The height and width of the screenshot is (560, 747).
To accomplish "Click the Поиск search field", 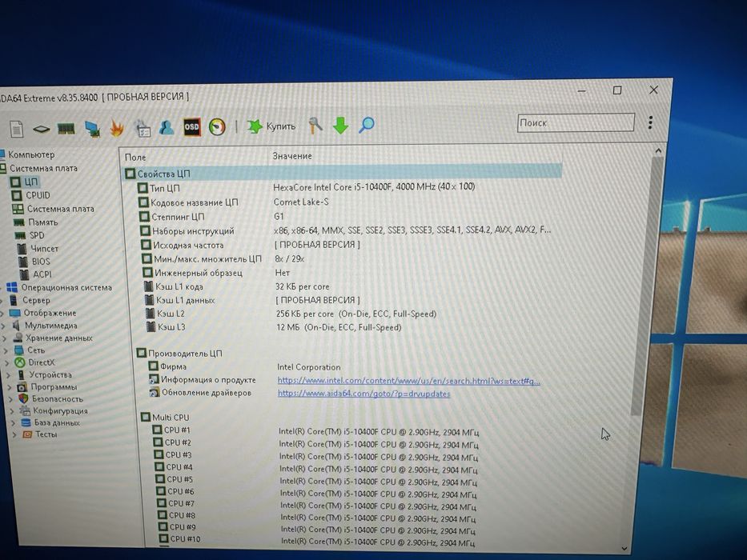I will 576,122.
